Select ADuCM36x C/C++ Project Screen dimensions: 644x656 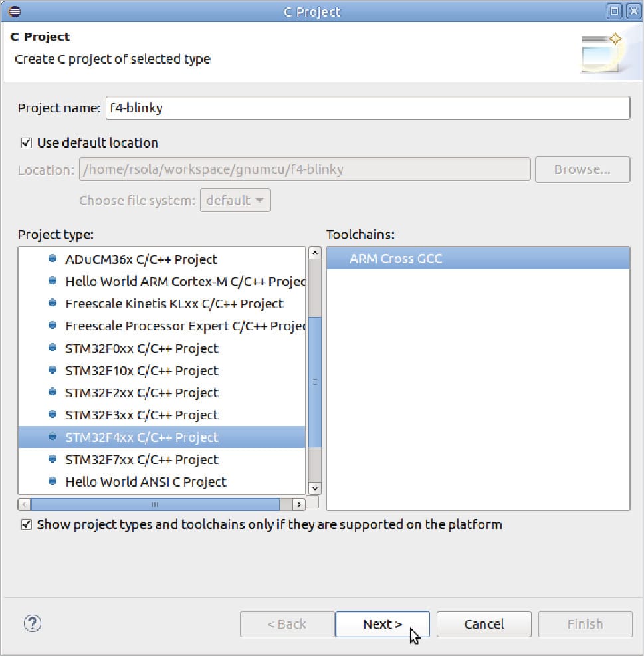click(x=162, y=259)
